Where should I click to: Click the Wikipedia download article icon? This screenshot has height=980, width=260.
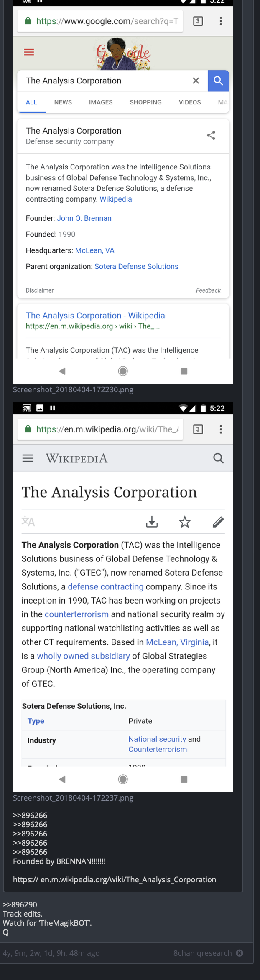(152, 522)
